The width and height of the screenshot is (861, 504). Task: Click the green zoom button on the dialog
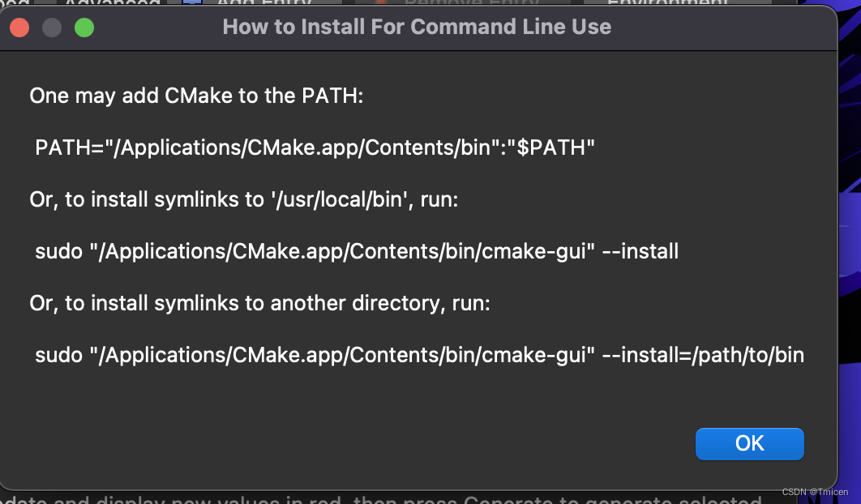pyautogui.click(x=84, y=27)
